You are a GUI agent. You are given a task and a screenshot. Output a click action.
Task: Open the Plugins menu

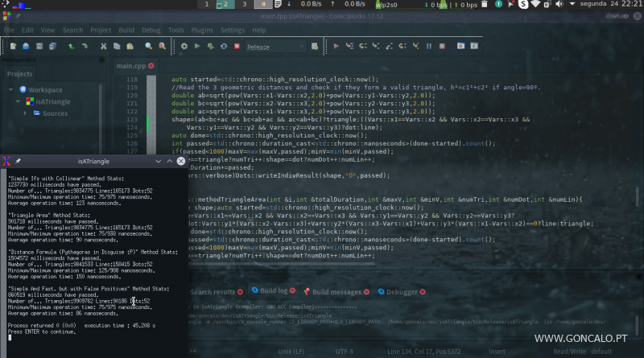coord(204,30)
